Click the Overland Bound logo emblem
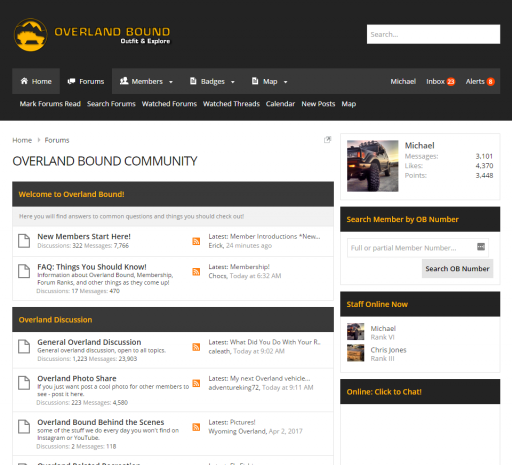The height and width of the screenshot is (465, 512). [x=30, y=35]
